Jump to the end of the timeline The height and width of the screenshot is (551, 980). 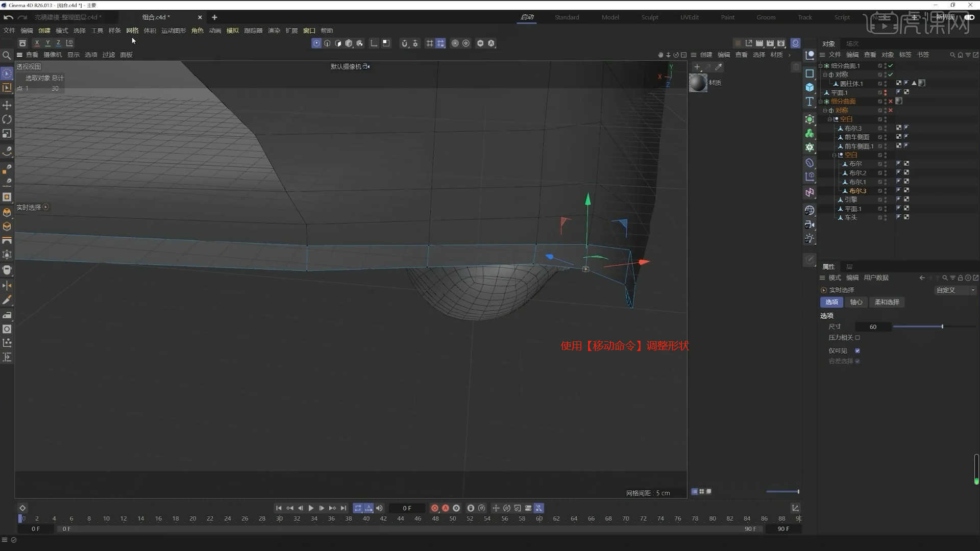coord(344,508)
